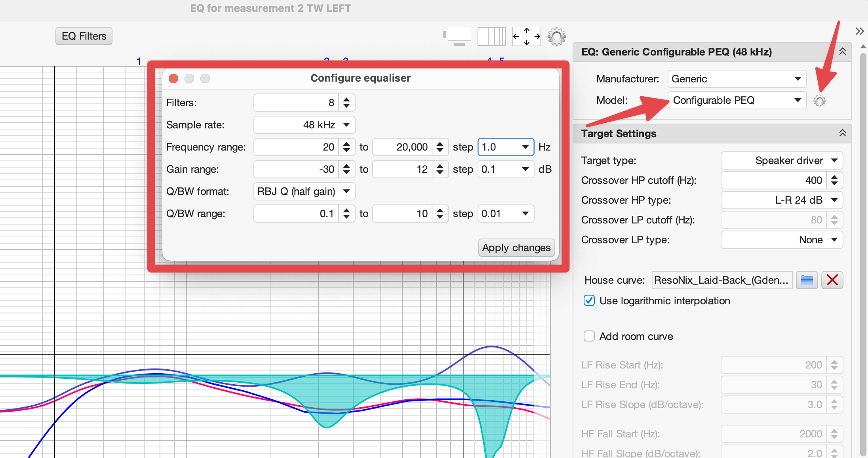Collapse side panel with double chevron
This screenshot has width=868, height=458.
859,31
